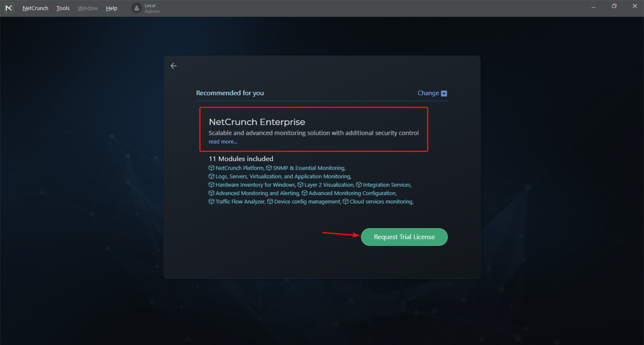The height and width of the screenshot is (345, 644).
Task: Click the Cloud services monitoring icon
Action: [345, 201]
